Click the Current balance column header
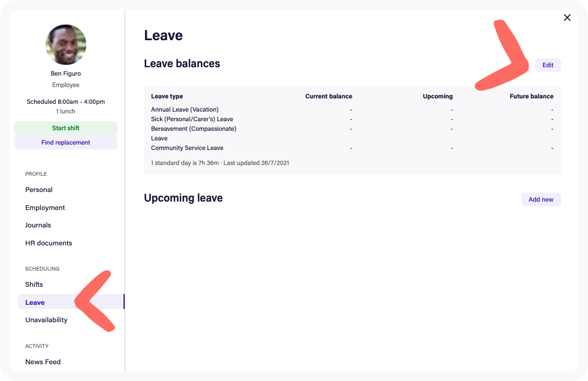Image resolution: width=588 pixels, height=381 pixels. [x=328, y=96]
